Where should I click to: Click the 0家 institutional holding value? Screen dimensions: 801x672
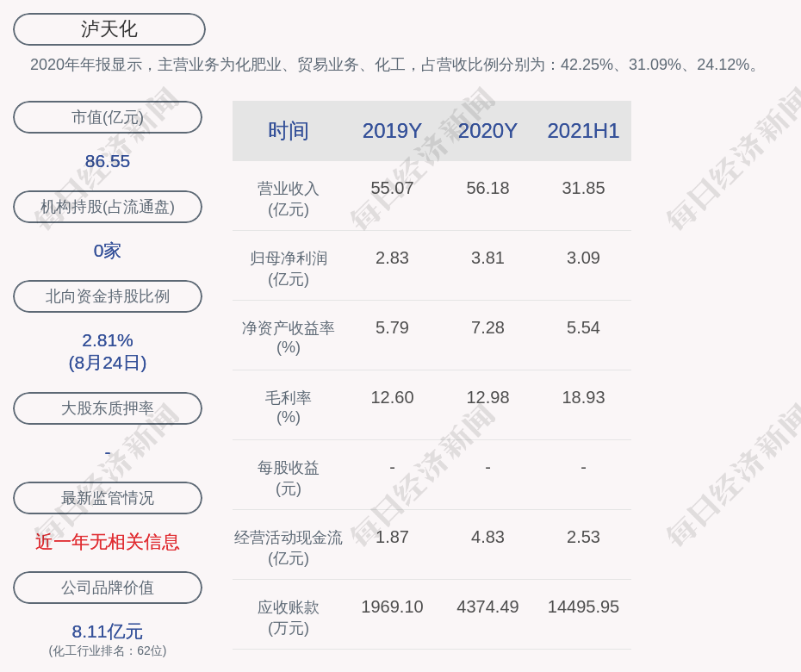pos(108,251)
